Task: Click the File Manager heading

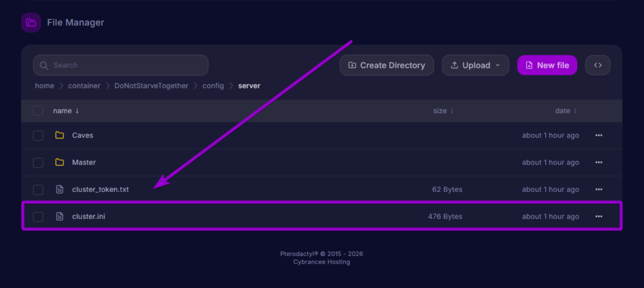Action: tap(75, 23)
